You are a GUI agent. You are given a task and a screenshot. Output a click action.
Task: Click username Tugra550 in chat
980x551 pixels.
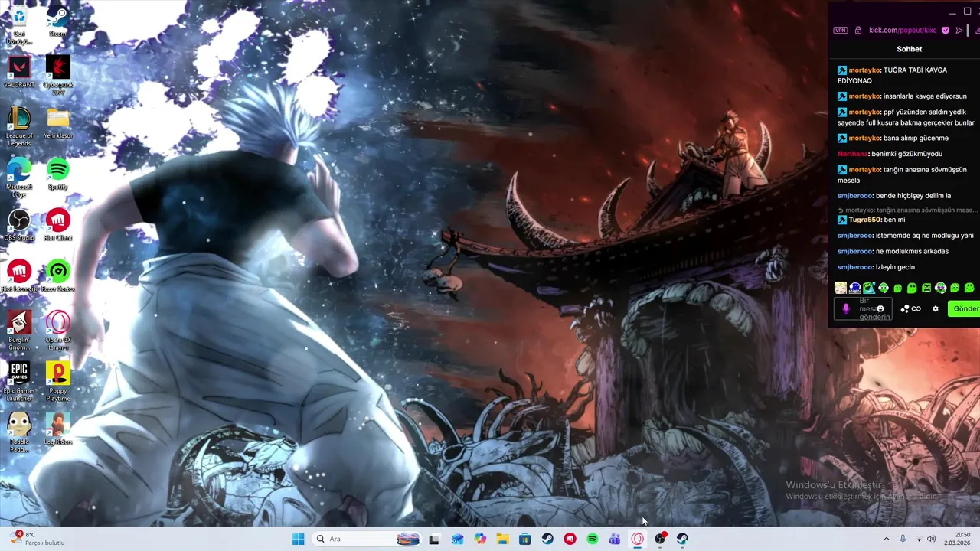[864, 220]
